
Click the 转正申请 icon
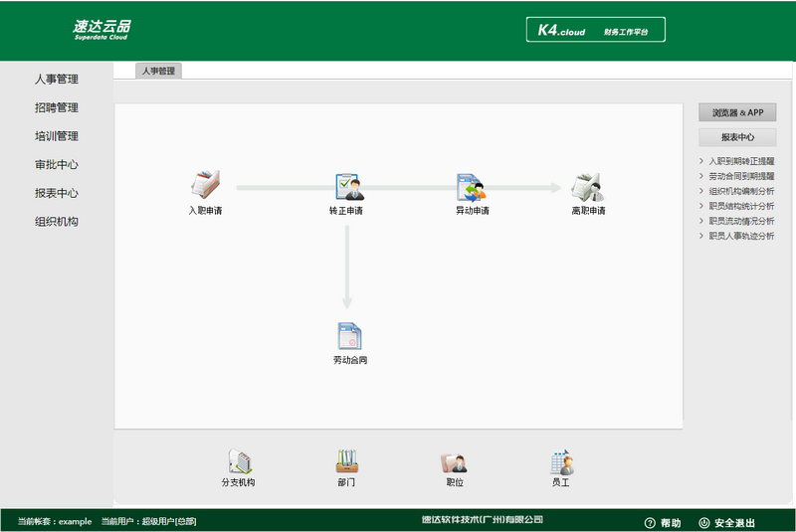(x=347, y=186)
